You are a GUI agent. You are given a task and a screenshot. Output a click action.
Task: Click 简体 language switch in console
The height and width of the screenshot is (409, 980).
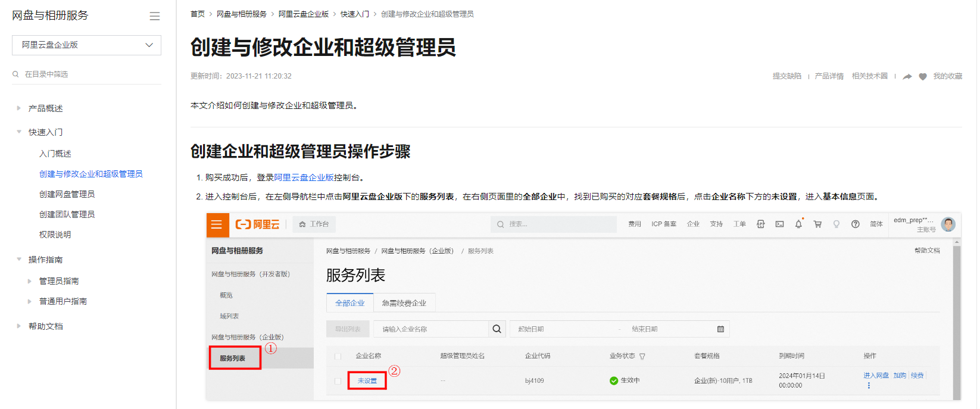[876, 224]
